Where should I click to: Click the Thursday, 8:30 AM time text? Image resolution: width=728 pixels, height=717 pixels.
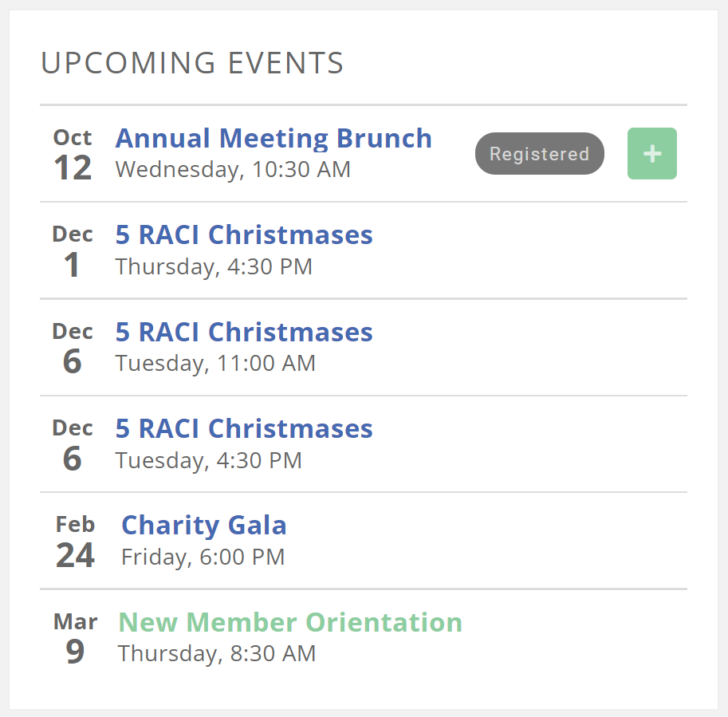217,654
